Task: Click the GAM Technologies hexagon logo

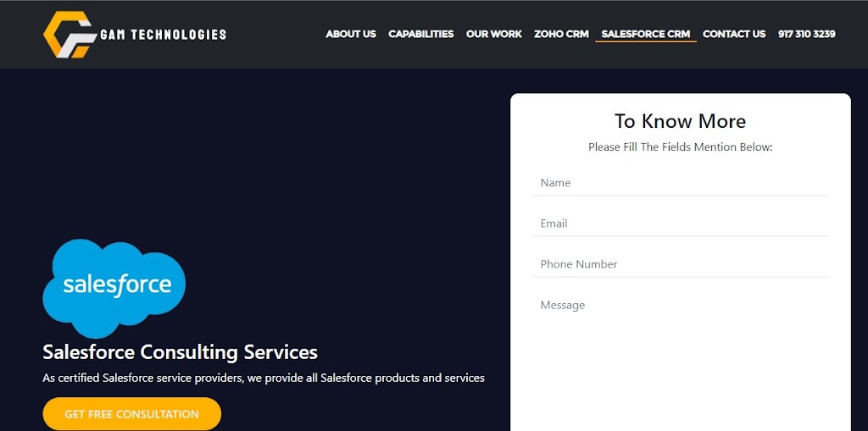Action: [70, 35]
